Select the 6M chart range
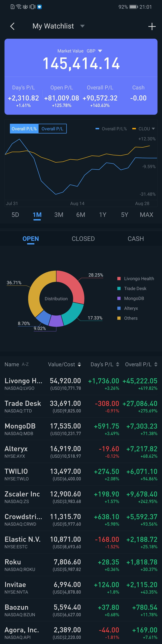162x644 pixels. point(81,215)
